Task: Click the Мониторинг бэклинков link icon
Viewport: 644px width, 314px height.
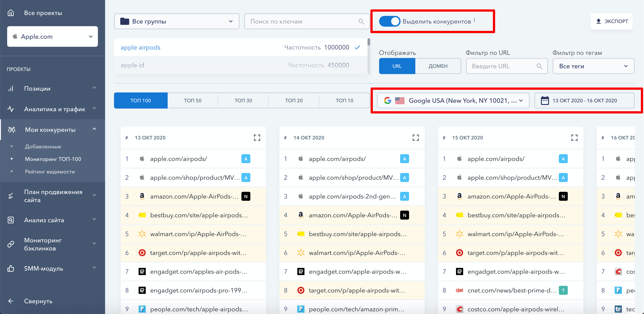Action: (11, 244)
